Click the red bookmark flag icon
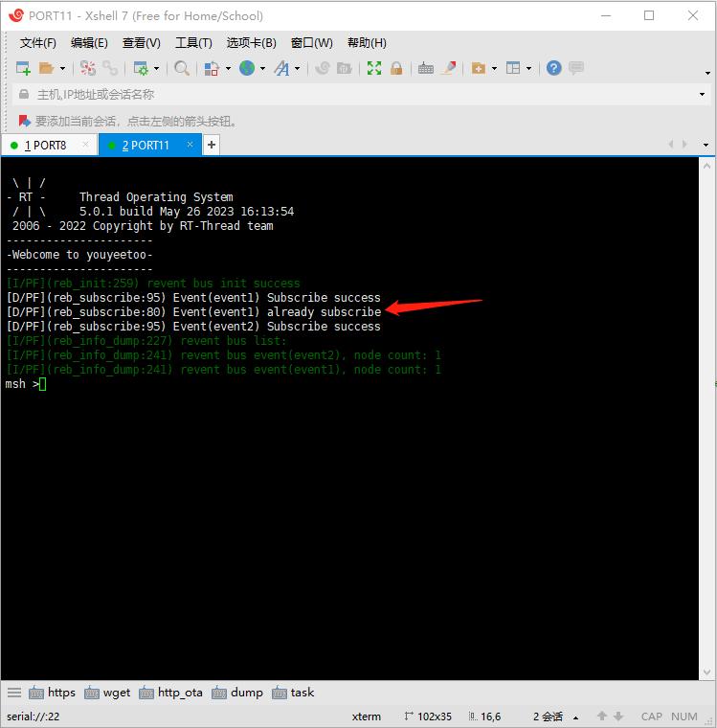The height and width of the screenshot is (728, 717). coord(24,122)
